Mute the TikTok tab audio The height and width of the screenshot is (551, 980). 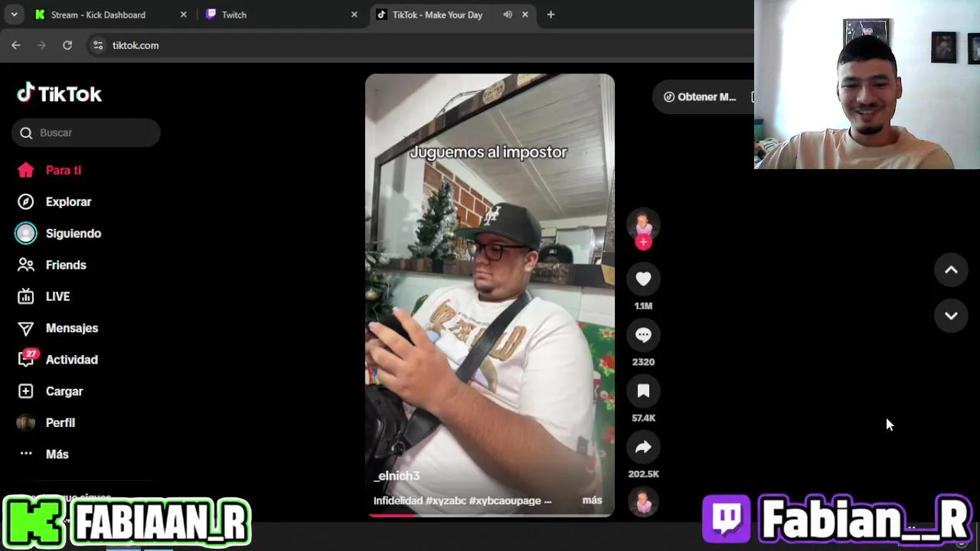tap(508, 15)
